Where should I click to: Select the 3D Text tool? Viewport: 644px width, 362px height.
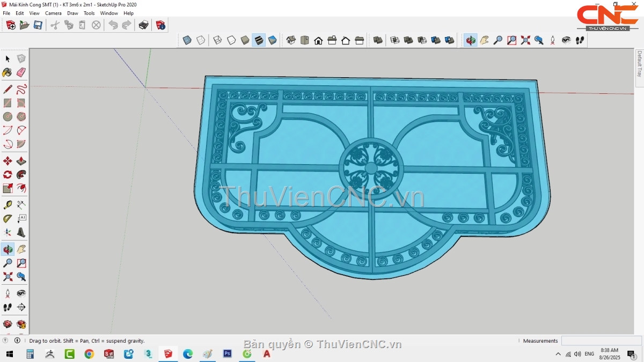coord(21,232)
